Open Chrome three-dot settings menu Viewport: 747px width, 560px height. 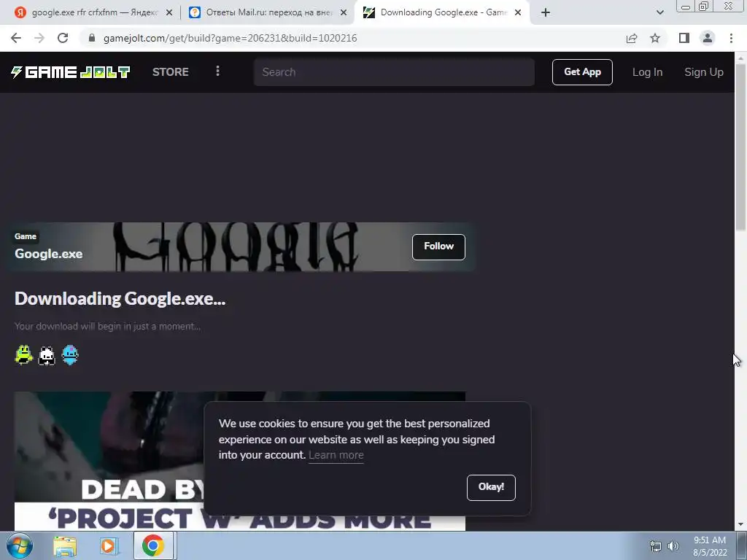[x=731, y=38]
